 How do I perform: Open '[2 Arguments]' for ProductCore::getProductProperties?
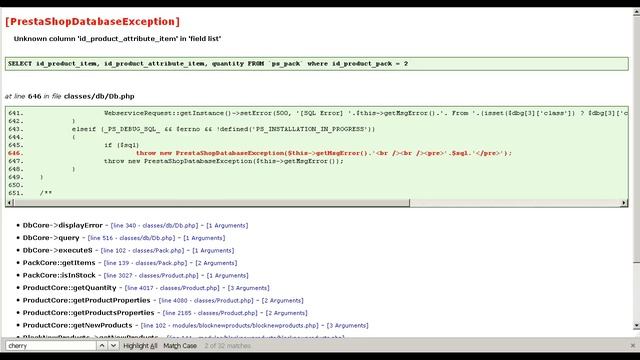coord(282,300)
